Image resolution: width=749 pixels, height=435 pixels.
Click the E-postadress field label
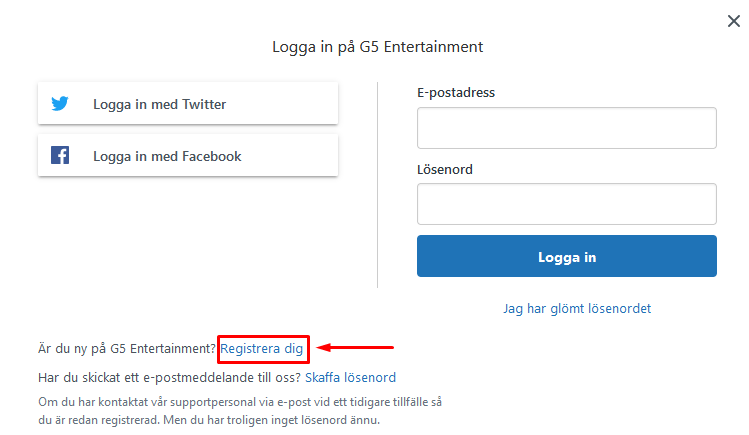[x=456, y=93]
